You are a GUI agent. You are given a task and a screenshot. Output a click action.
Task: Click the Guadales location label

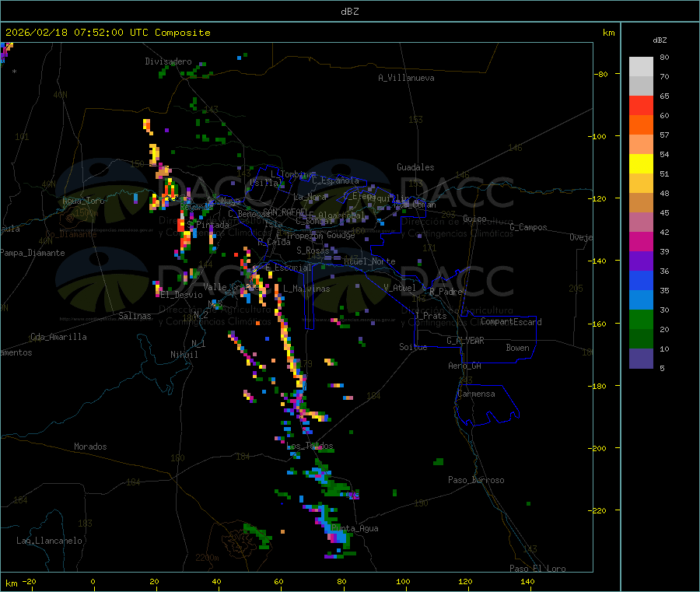click(x=415, y=167)
